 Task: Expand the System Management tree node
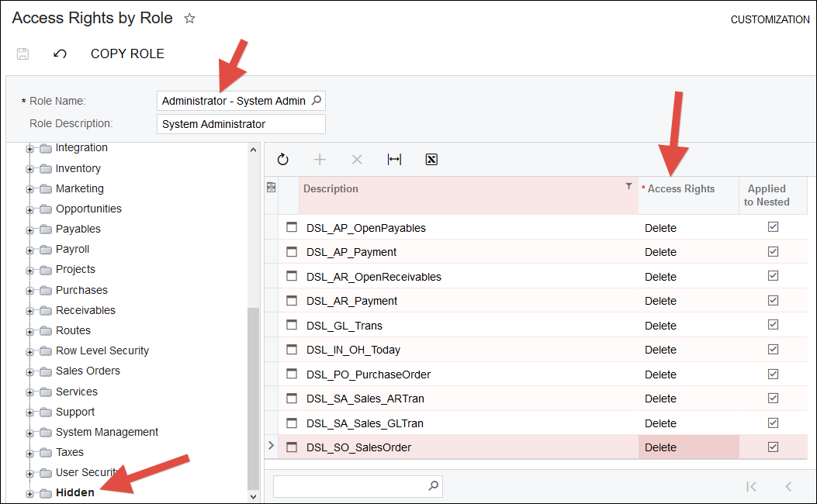point(30,433)
